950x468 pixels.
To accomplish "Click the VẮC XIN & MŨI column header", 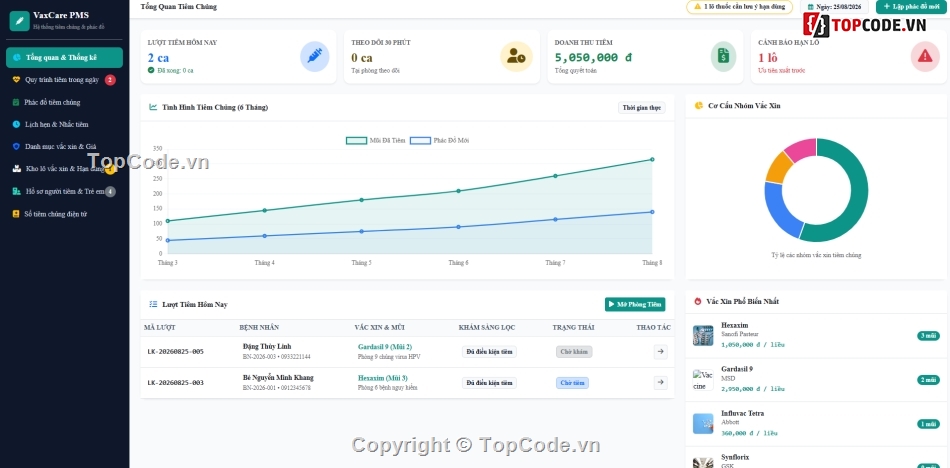I will point(379,327).
